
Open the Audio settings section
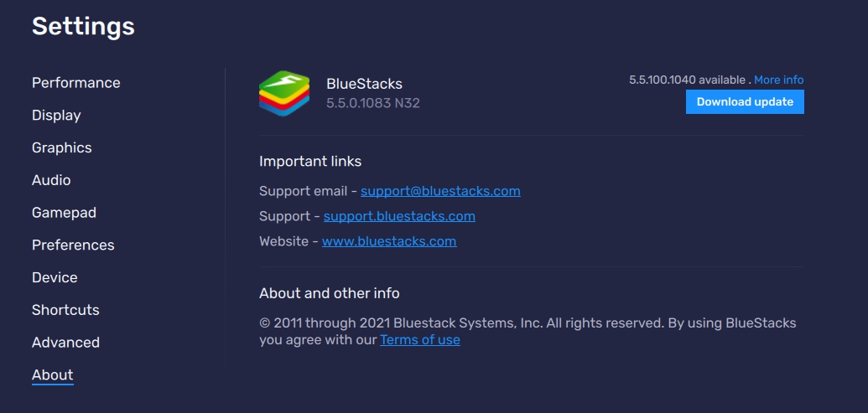click(x=51, y=180)
